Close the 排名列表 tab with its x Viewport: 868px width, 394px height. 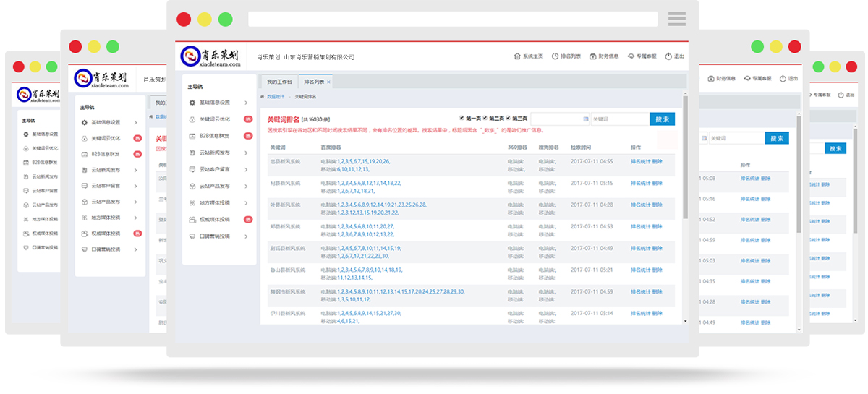[328, 82]
